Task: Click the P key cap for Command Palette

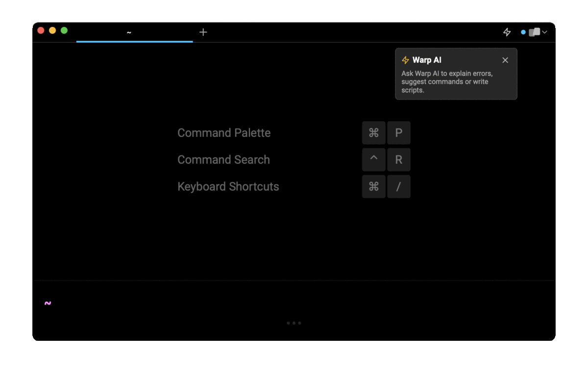Action: click(398, 132)
